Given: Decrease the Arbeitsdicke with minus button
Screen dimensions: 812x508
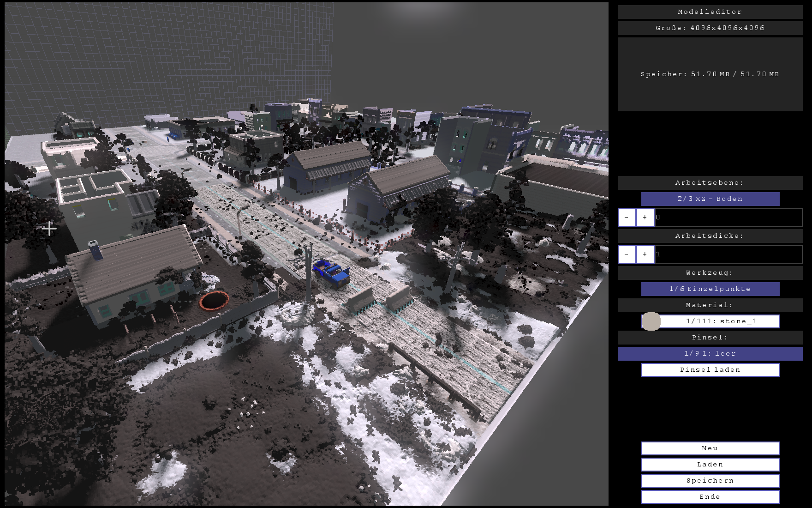Looking at the screenshot, I should point(627,254).
